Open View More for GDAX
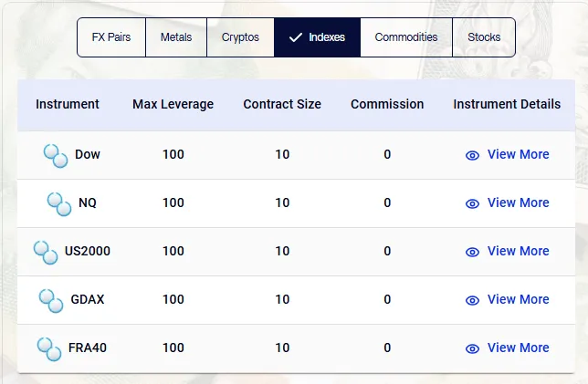The height and width of the screenshot is (384, 588). point(518,299)
